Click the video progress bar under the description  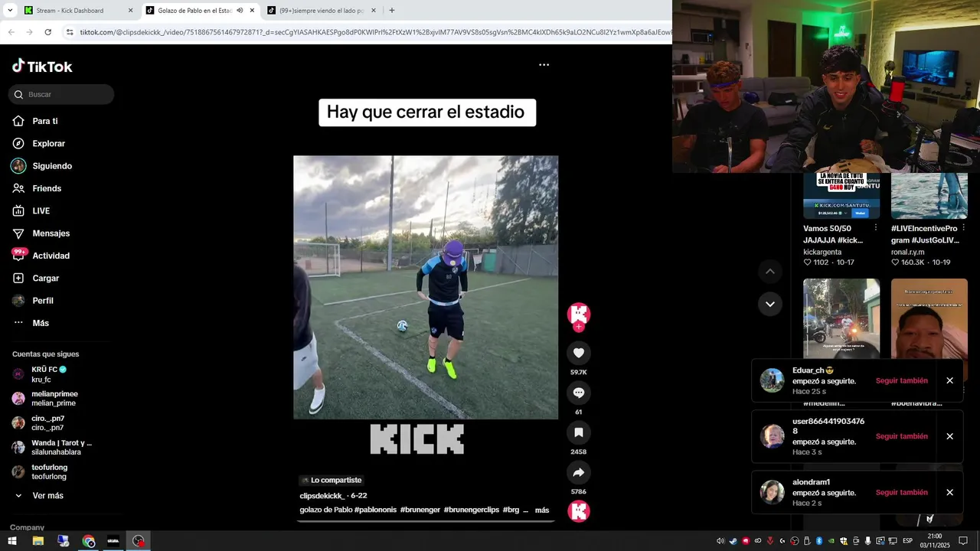[x=426, y=521]
